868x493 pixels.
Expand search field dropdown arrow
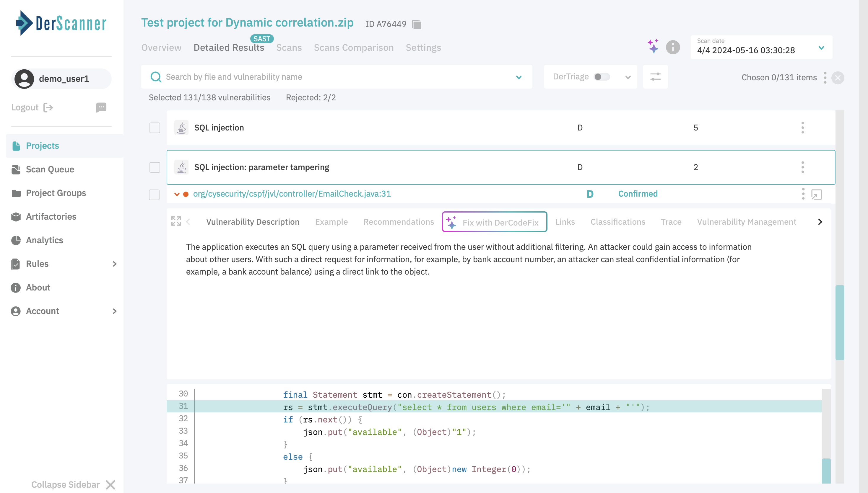point(518,77)
